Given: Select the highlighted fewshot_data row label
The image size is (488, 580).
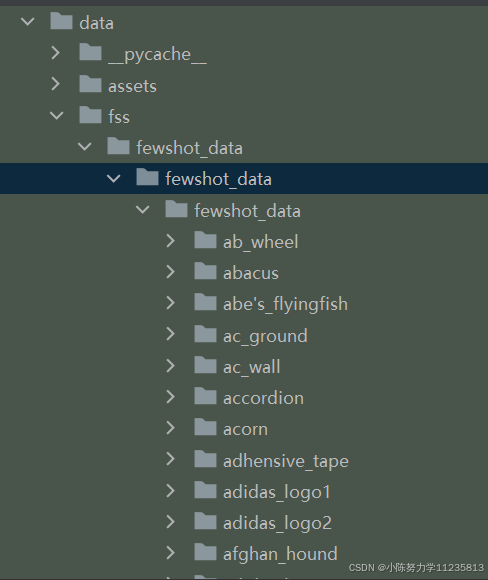Looking at the screenshot, I should [x=219, y=179].
